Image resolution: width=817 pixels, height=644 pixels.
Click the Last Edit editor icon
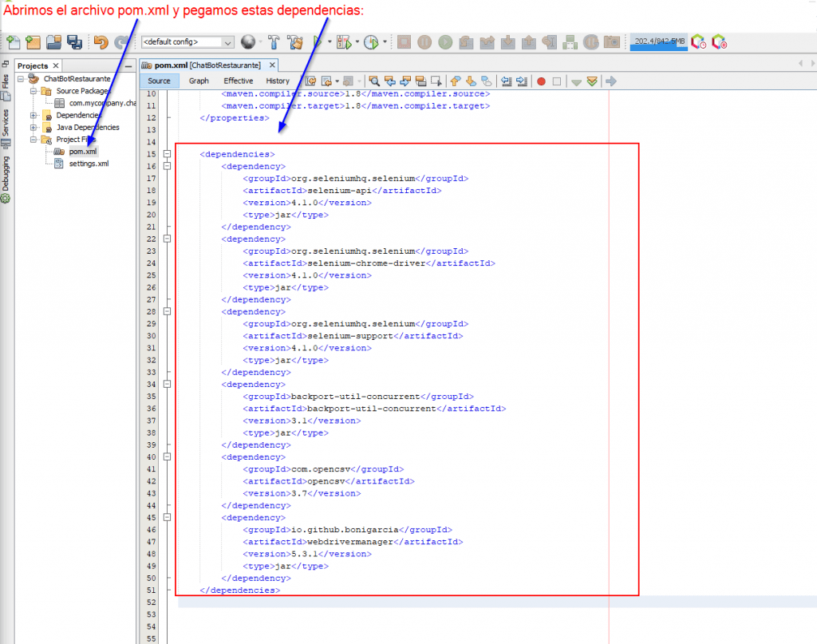[310, 81]
